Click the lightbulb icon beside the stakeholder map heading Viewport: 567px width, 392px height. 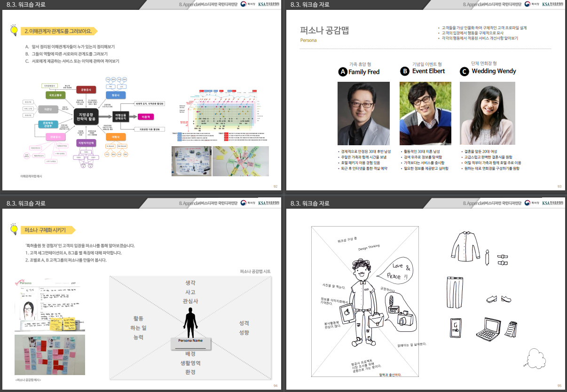click(x=14, y=31)
